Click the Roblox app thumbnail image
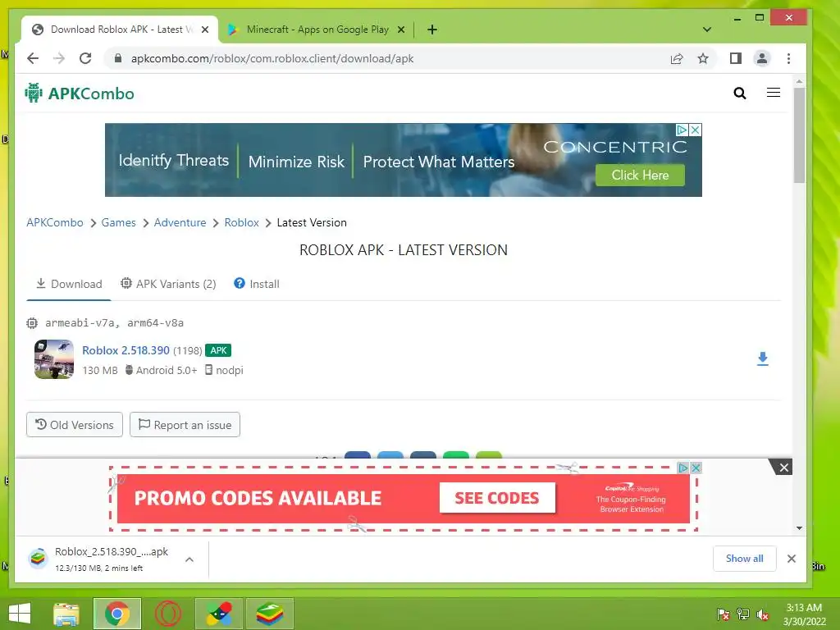This screenshot has width=840, height=630. click(x=54, y=359)
